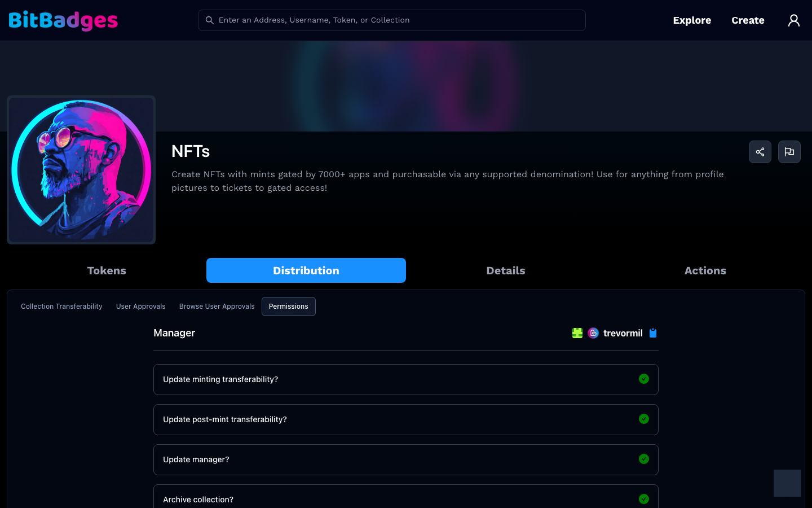The height and width of the screenshot is (508, 812).
Task: Click the BitBadges logo
Action: (x=63, y=20)
